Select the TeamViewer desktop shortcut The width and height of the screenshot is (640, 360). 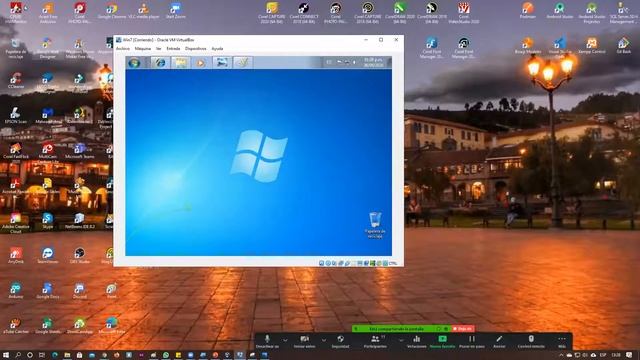(x=48, y=256)
